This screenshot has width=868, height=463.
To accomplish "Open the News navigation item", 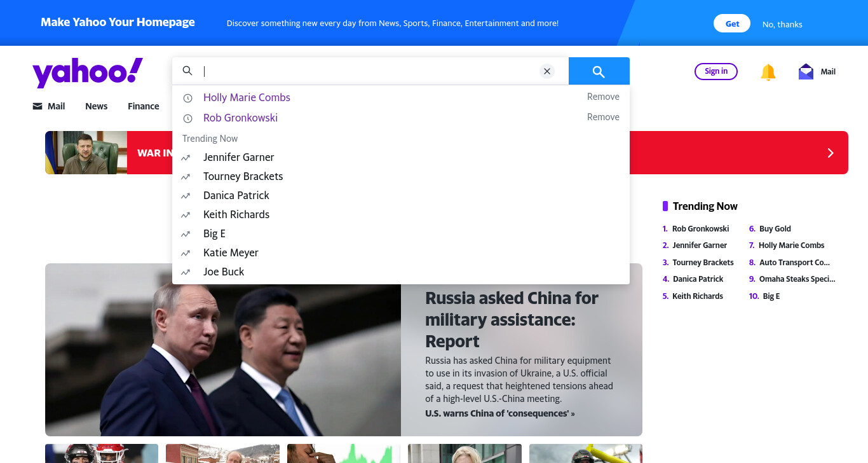I will [x=97, y=106].
